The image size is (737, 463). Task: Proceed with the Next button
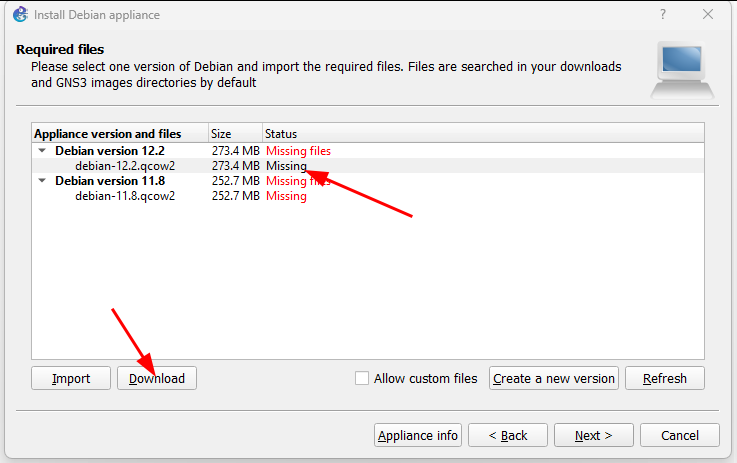[x=593, y=435]
